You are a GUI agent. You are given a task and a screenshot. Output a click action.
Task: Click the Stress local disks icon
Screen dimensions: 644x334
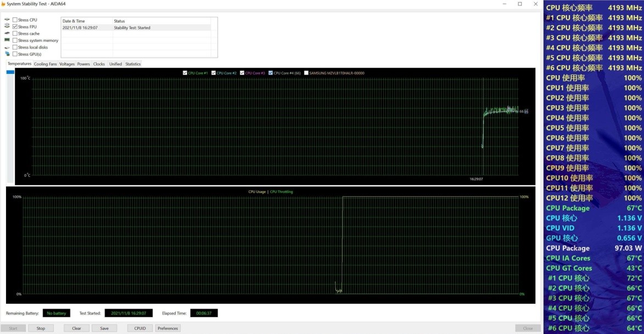[7, 47]
